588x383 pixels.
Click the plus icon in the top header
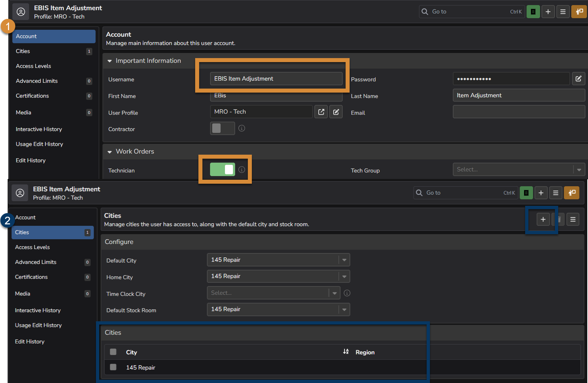coord(548,12)
